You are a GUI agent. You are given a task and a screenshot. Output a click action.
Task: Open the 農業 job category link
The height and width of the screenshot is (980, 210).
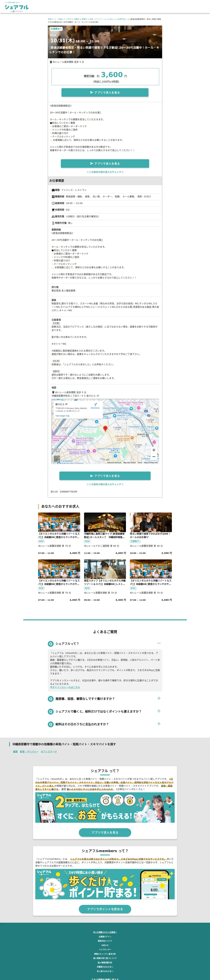pyautogui.click(x=15, y=752)
